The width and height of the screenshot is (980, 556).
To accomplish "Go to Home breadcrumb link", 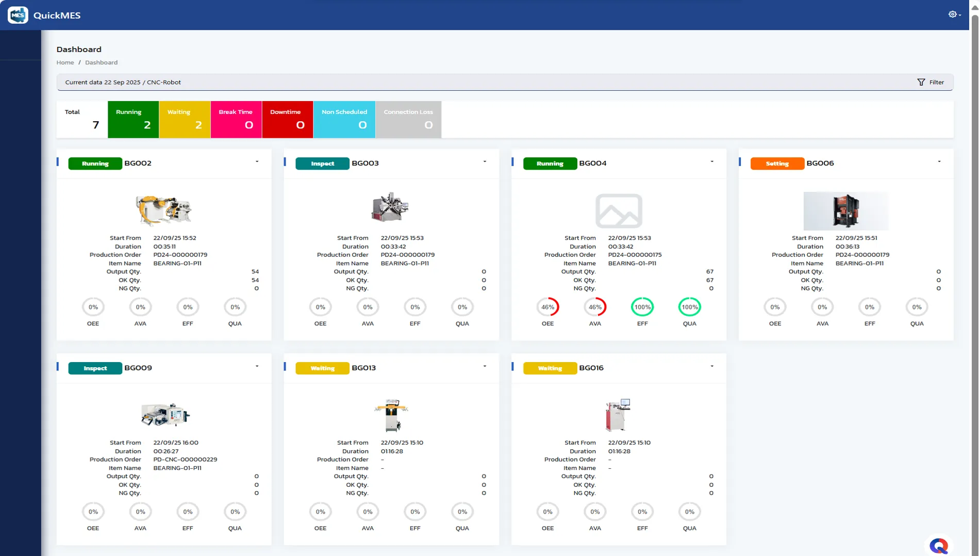I will pyautogui.click(x=65, y=62).
